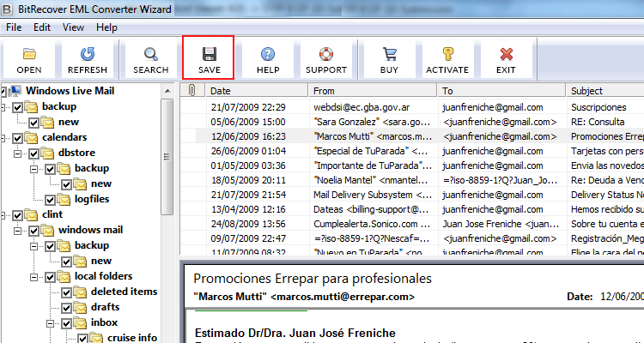Image resolution: width=644 pixels, height=343 pixels.
Task: Toggle the clint folder checkbox
Action: pyautogui.click(x=18, y=215)
